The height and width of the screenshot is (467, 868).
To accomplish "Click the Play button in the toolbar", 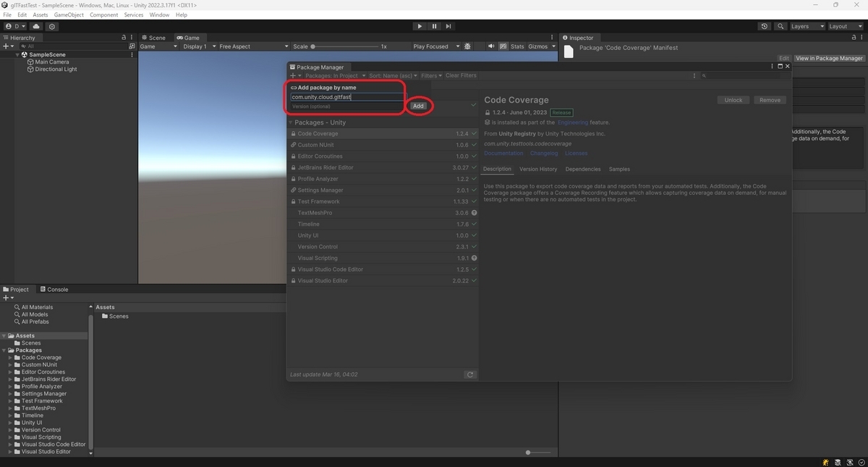I will coord(420,26).
